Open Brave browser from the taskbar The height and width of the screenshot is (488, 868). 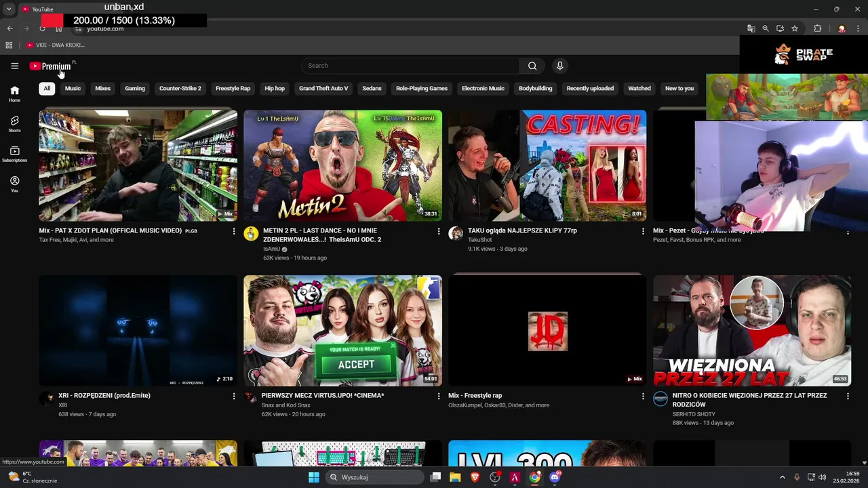pos(475,477)
